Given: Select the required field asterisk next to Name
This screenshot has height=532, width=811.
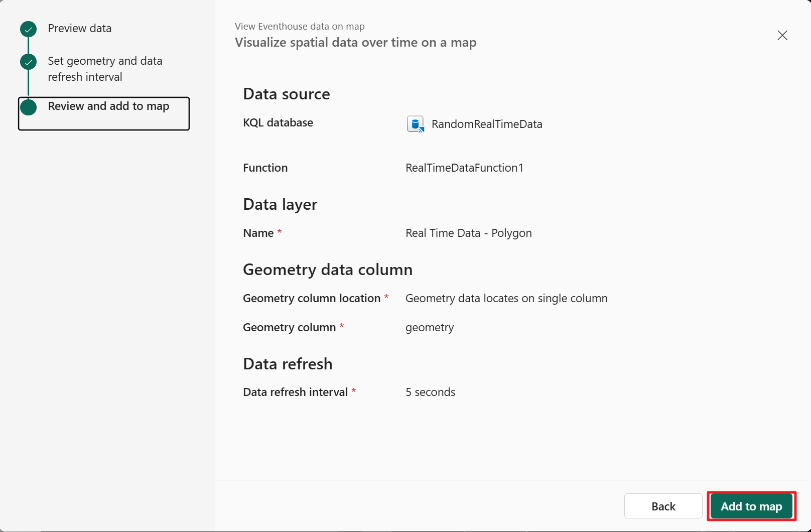Looking at the screenshot, I should 280,232.
